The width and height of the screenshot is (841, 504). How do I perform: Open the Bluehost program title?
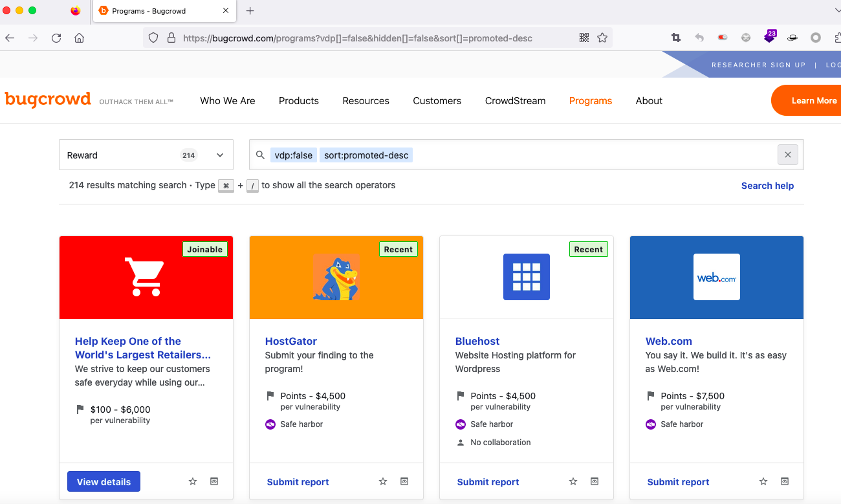coord(477,341)
